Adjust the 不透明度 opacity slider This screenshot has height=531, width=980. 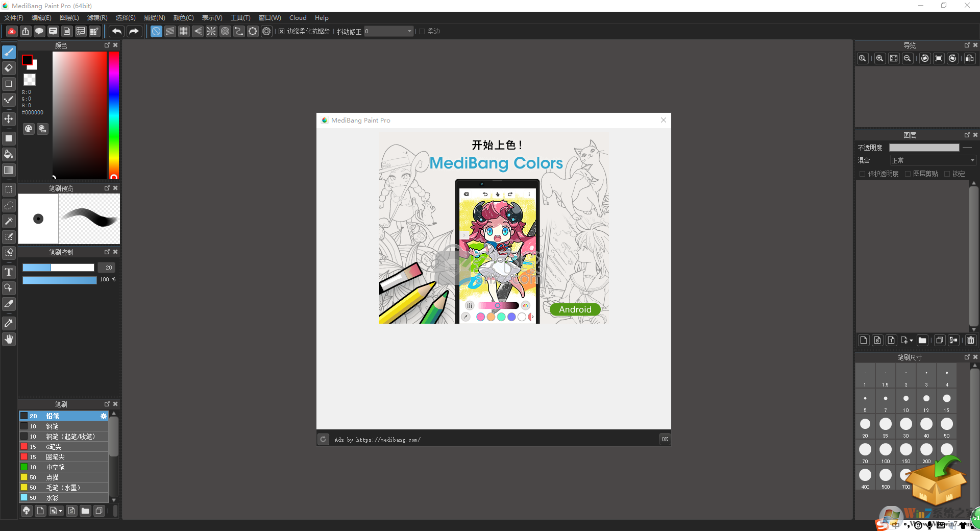[924, 148]
